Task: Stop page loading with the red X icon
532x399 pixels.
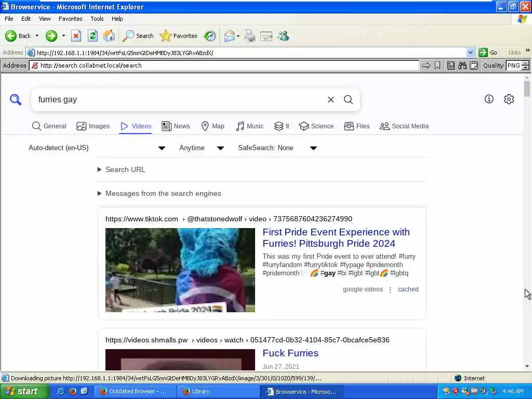Action: [x=76, y=36]
